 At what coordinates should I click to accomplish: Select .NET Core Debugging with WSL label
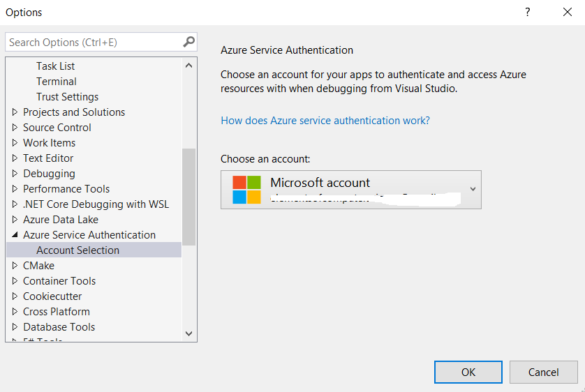point(96,204)
